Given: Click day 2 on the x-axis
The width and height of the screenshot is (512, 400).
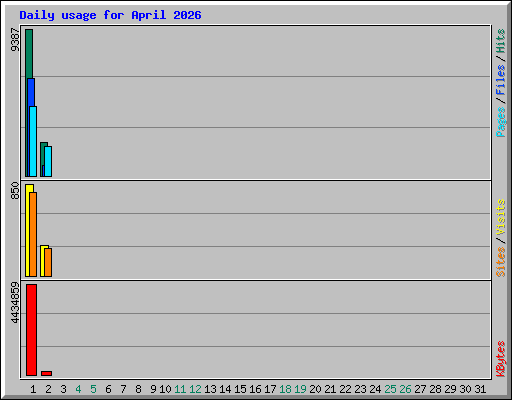Looking at the screenshot, I should coord(48,389).
